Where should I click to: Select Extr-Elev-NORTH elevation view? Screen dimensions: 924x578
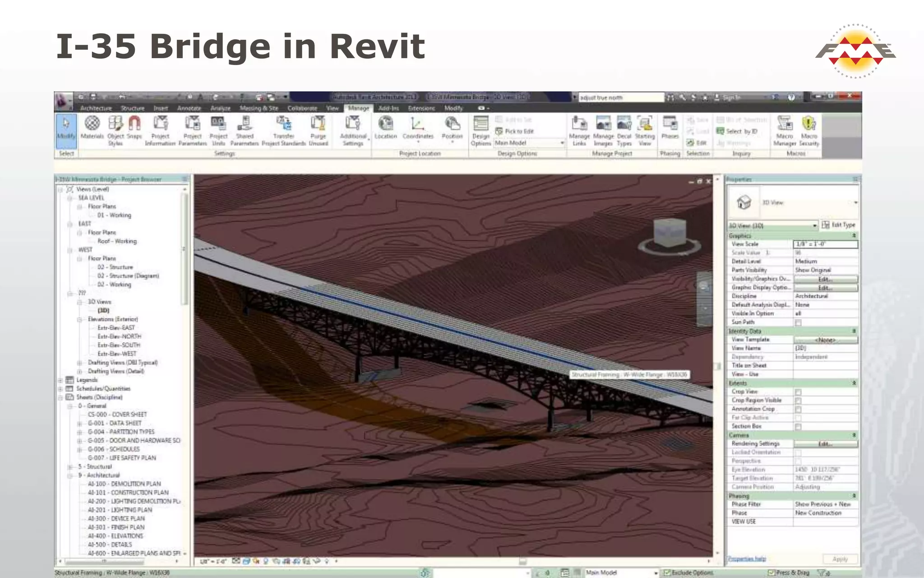119,336
